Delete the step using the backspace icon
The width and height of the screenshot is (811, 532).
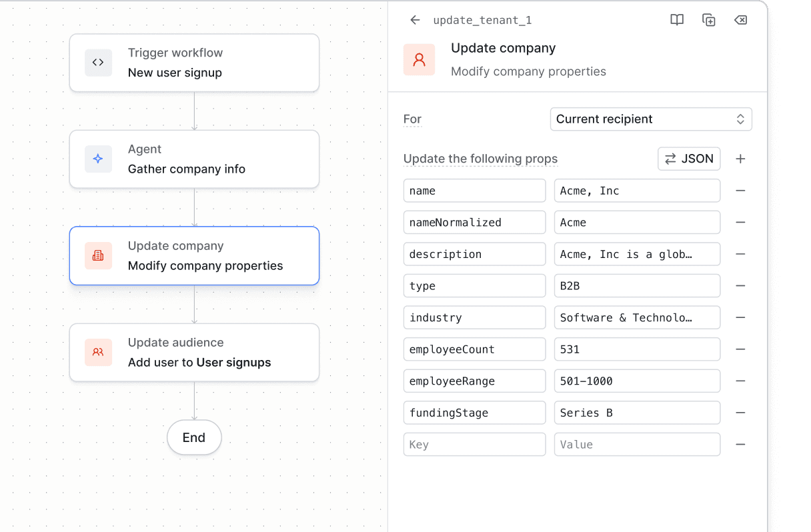coord(740,20)
